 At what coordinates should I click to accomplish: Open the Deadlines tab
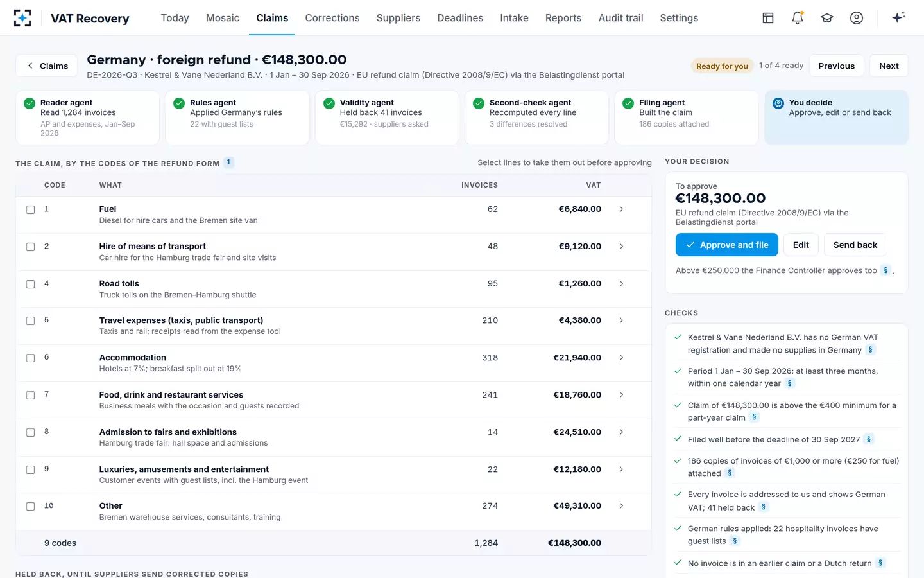click(460, 18)
